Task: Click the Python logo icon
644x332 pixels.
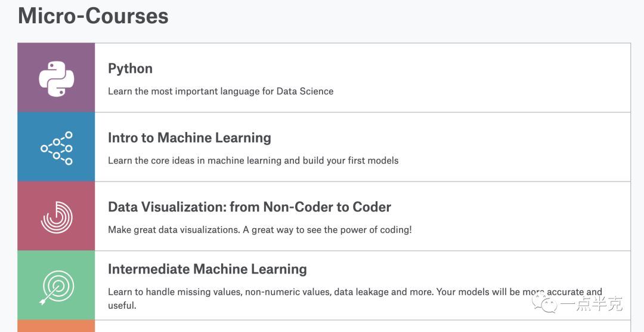Action: (57, 78)
